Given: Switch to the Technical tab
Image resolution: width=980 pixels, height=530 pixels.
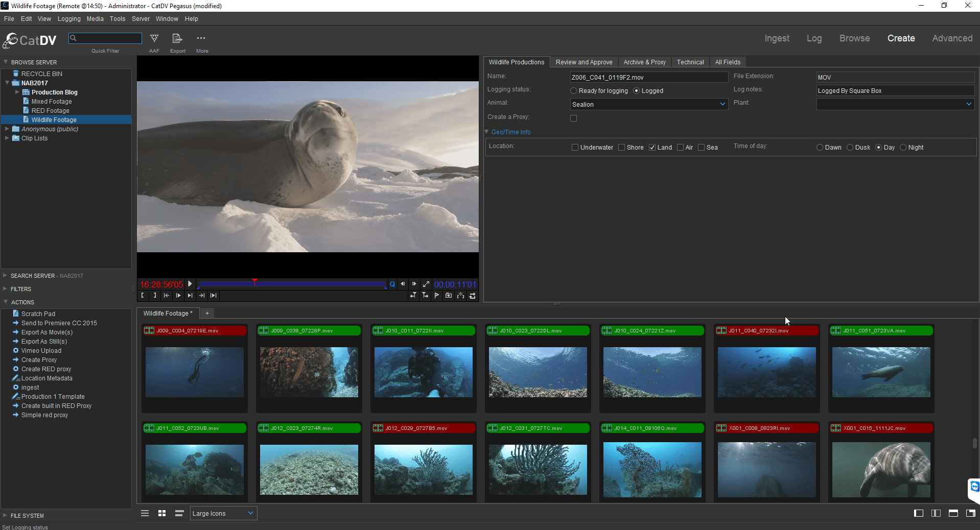Looking at the screenshot, I should coord(690,62).
